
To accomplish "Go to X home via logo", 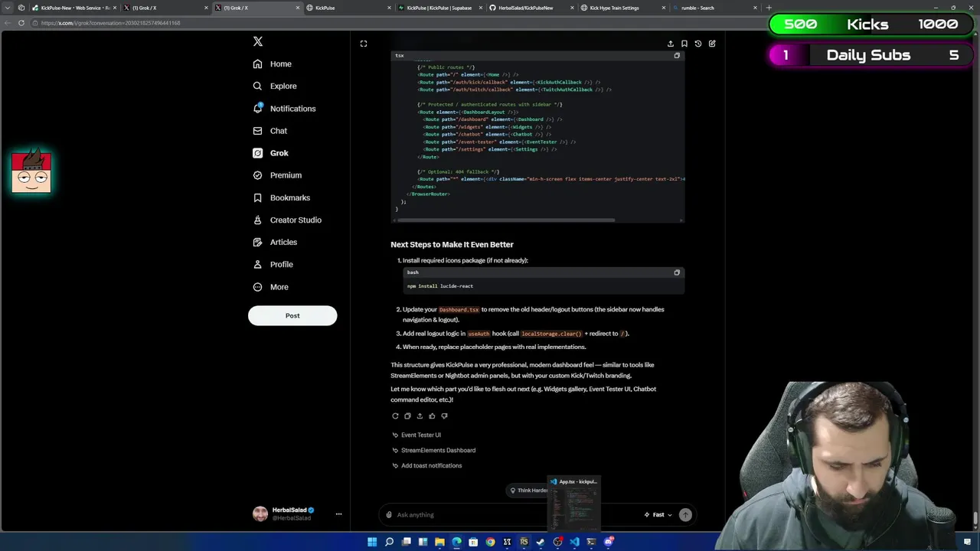I will pyautogui.click(x=258, y=42).
